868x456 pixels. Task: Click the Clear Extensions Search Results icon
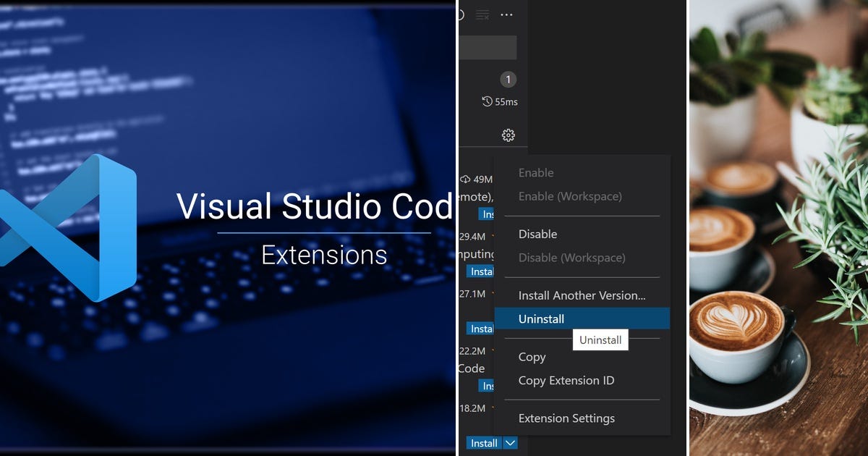[482, 14]
